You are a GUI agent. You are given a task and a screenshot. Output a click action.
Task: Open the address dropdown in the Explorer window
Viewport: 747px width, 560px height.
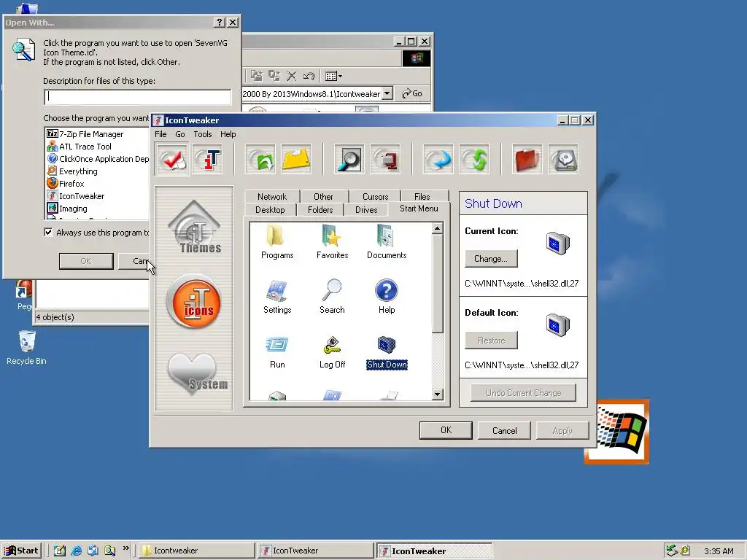pyautogui.click(x=387, y=93)
